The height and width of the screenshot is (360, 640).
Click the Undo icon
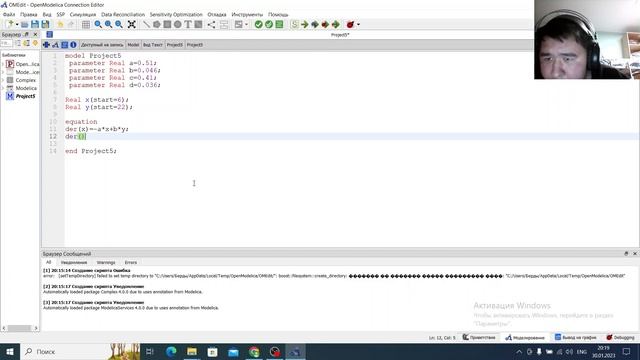tap(60, 24)
